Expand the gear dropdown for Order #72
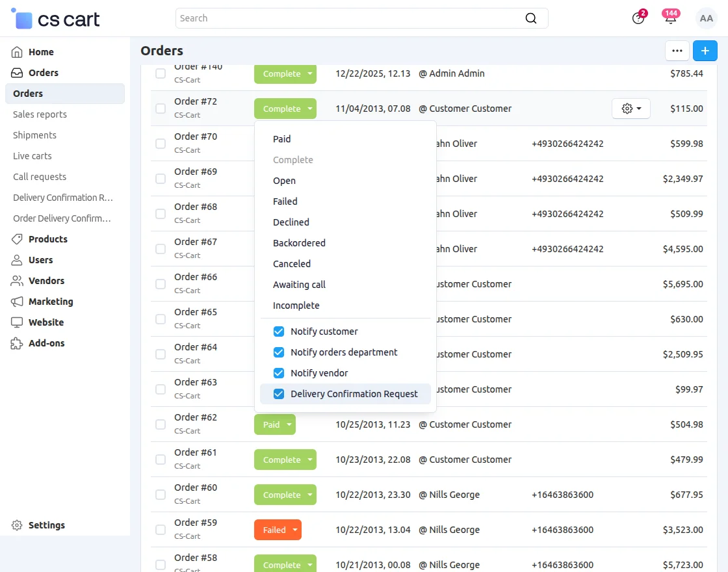The height and width of the screenshot is (572, 728). pyautogui.click(x=630, y=109)
